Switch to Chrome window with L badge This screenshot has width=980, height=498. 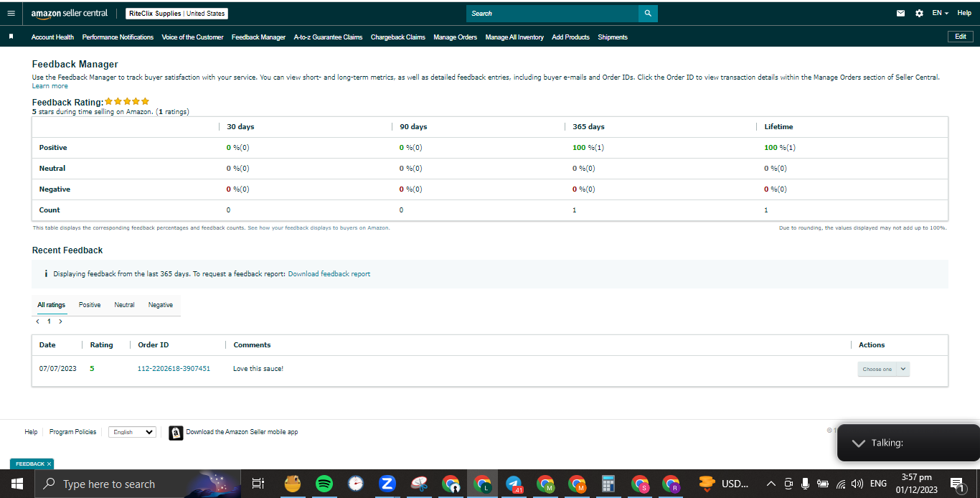[482, 484]
